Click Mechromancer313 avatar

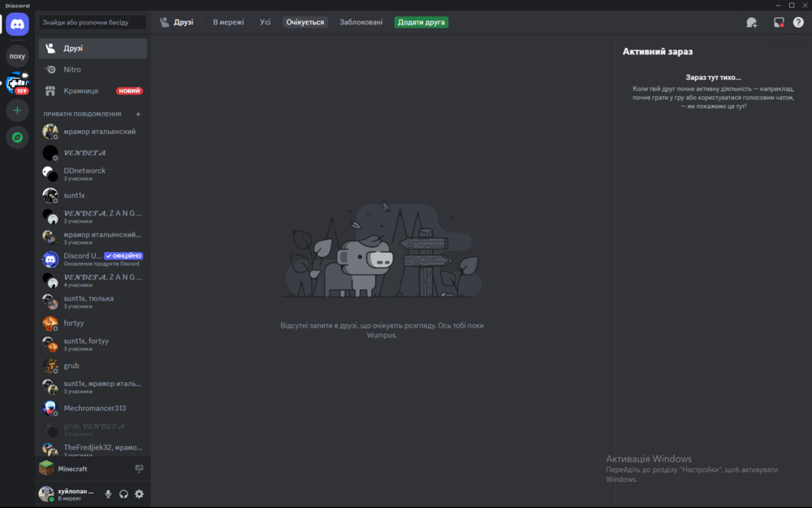tap(50, 408)
